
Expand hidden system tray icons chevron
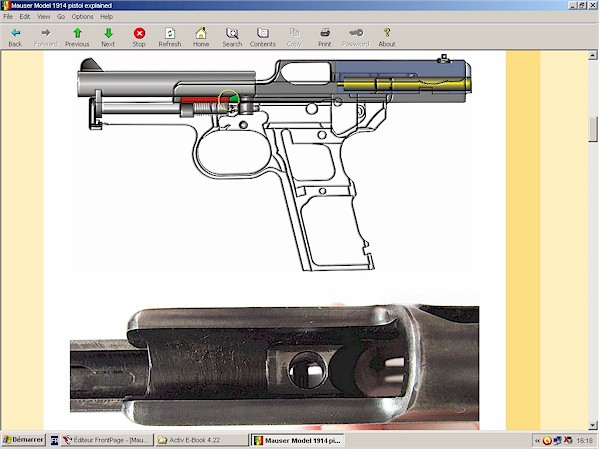pos(537,441)
